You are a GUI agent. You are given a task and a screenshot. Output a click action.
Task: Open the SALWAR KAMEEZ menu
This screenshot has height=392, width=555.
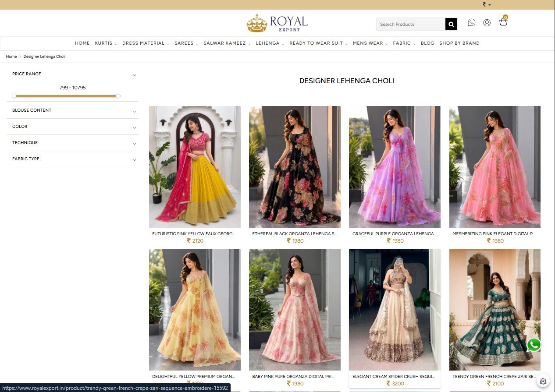[x=227, y=43]
